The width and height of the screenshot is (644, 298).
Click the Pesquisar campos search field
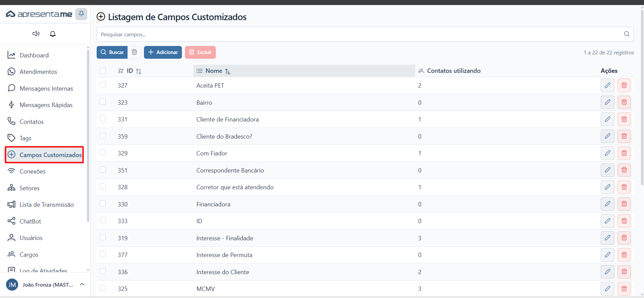coord(359,34)
